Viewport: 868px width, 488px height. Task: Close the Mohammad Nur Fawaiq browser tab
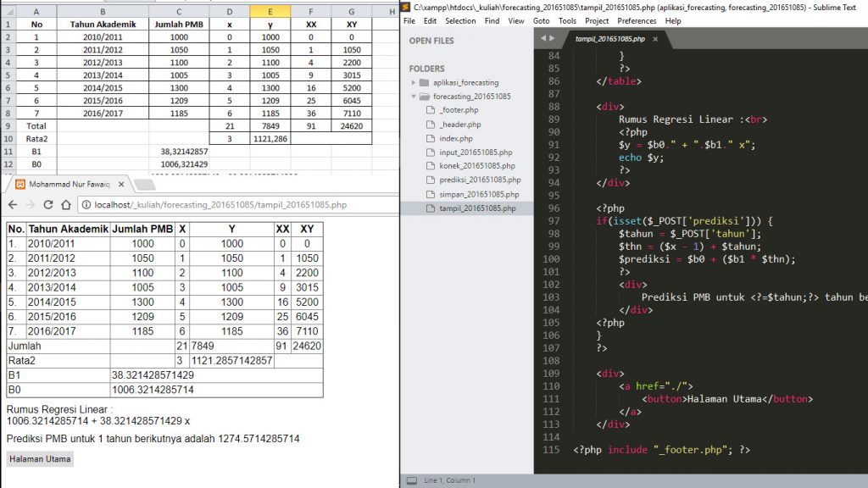tap(122, 184)
